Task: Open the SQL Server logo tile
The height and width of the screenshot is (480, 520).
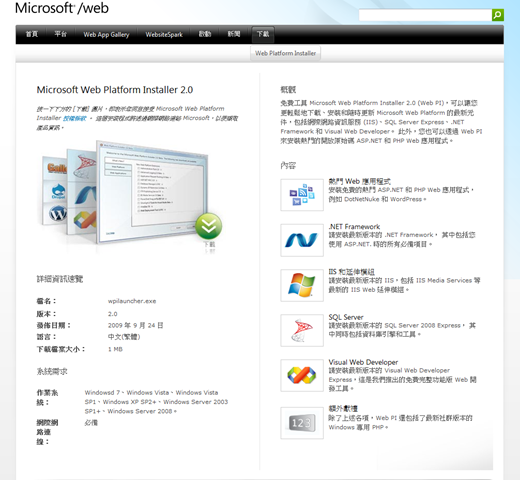Action: click(302, 330)
